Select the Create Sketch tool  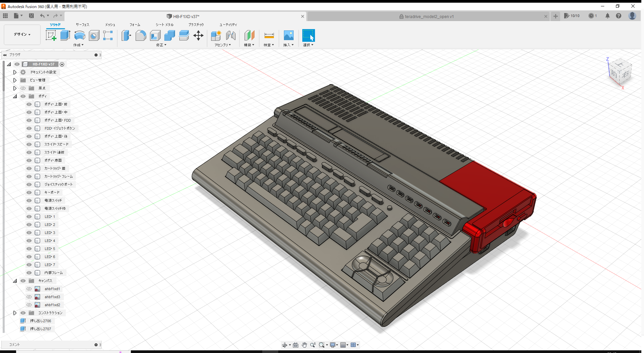[51, 35]
